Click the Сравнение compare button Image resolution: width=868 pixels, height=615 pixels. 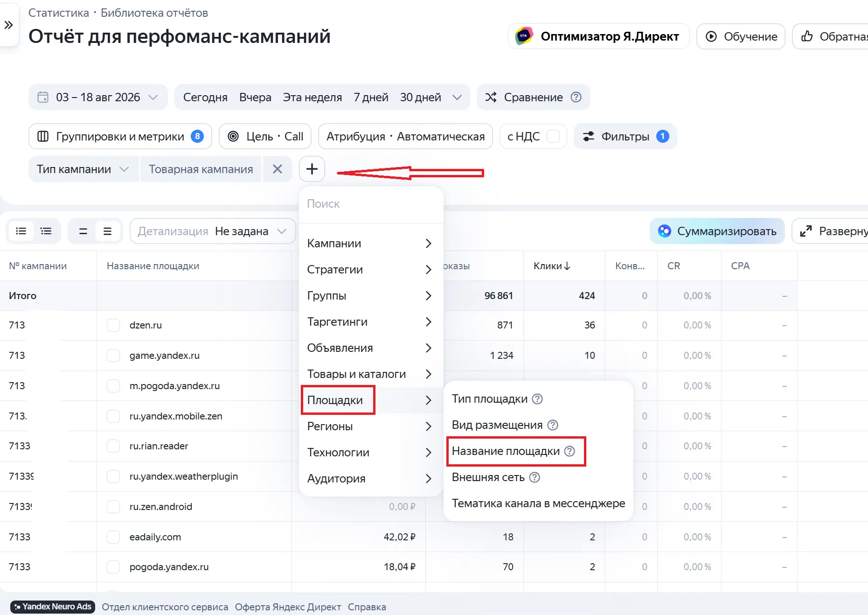(x=533, y=97)
